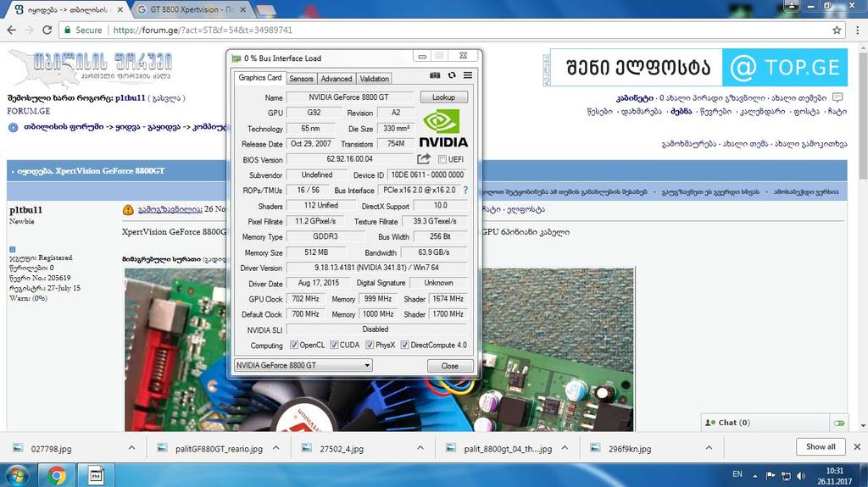Toggle the DirectCompute 4.0 checkbox

click(x=404, y=345)
